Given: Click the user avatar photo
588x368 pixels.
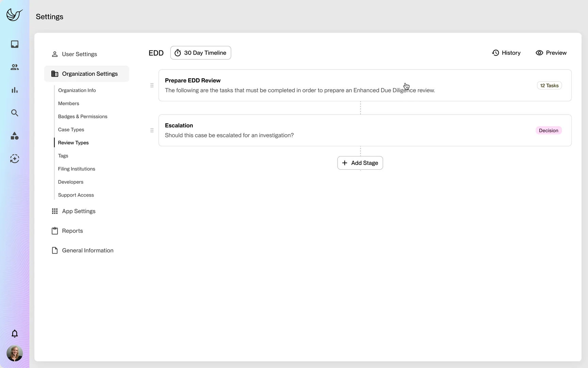Looking at the screenshot, I should [15, 353].
